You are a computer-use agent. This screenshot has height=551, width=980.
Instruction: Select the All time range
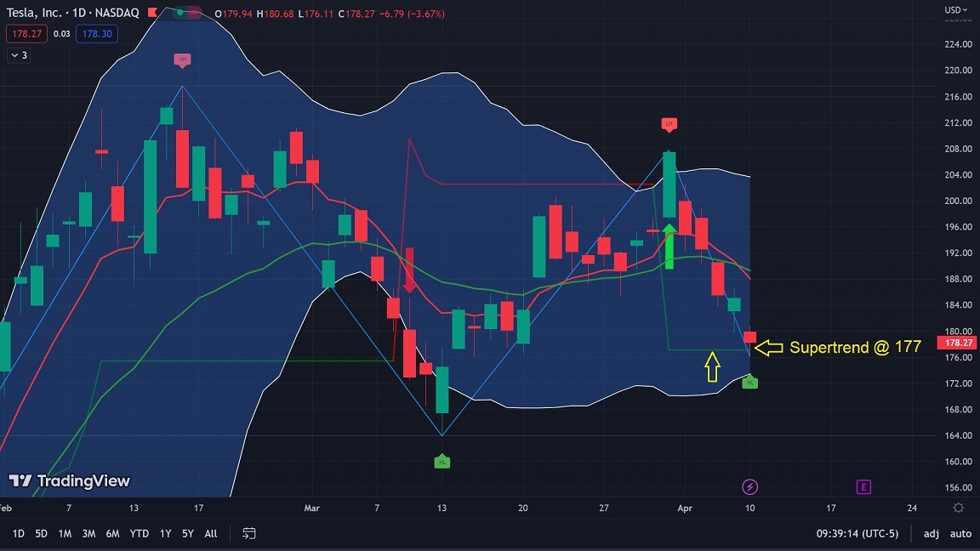211,533
